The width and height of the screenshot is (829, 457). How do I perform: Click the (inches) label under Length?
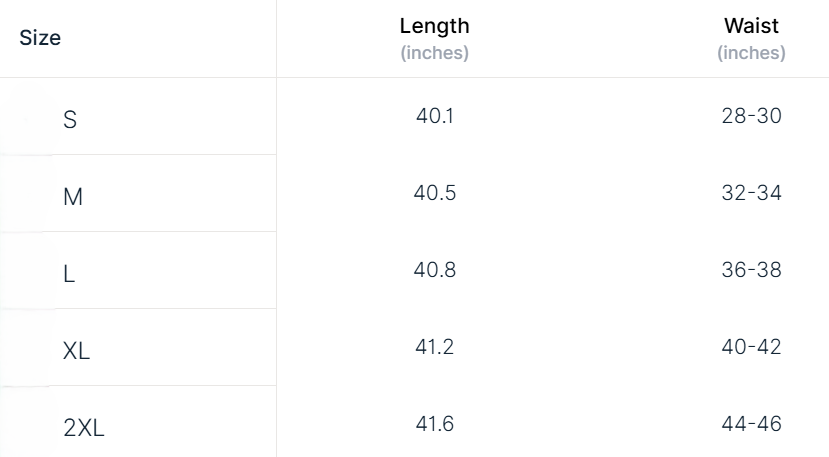(x=435, y=53)
